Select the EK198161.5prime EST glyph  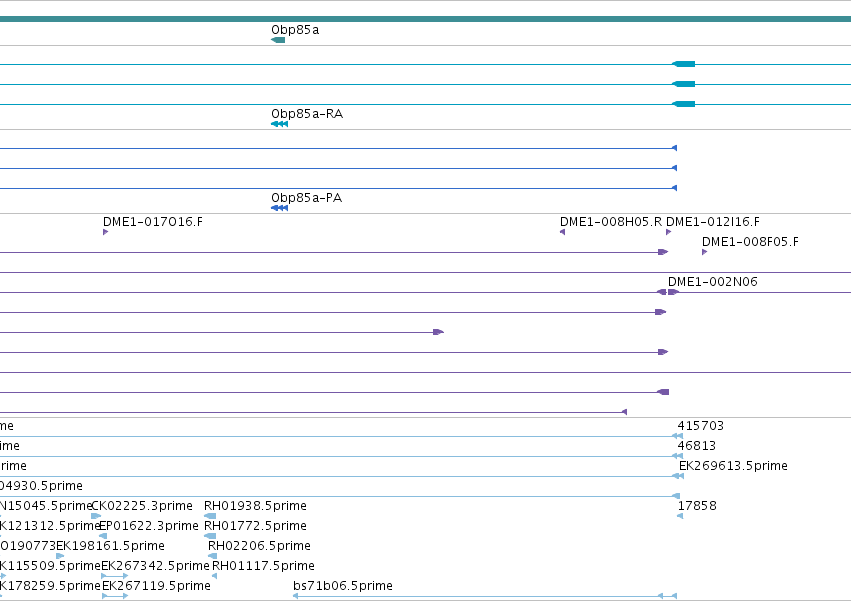(60, 556)
